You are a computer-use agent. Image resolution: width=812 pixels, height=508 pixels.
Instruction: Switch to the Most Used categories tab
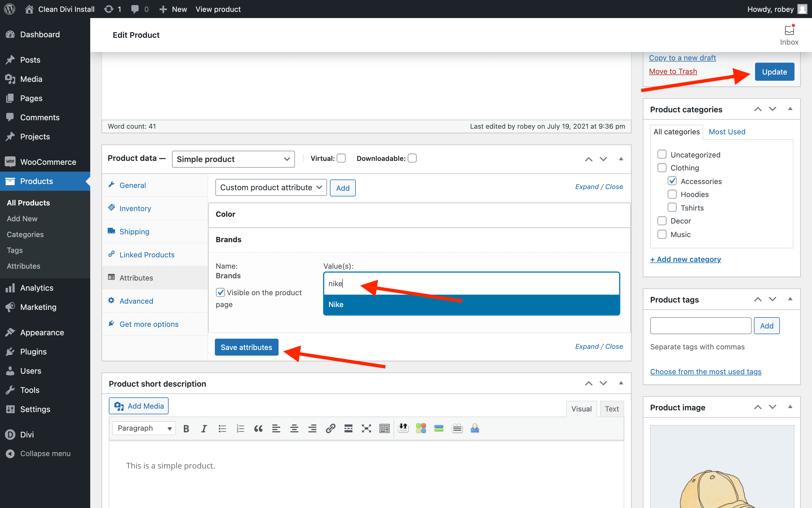click(727, 132)
